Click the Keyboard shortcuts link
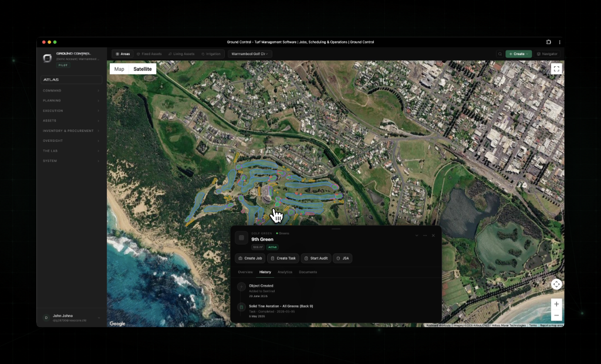Screen dimensions: 601x364 (x=438, y=325)
